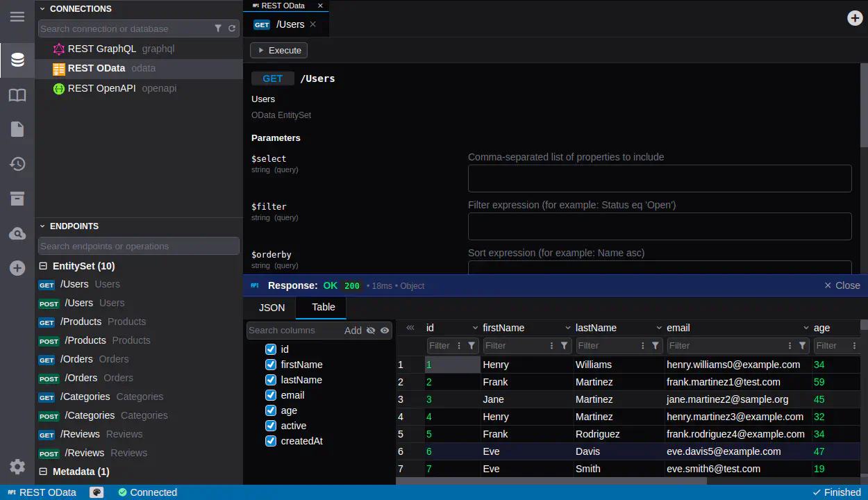
Task: Collapse the EntitySet (10) group
Action: click(43, 266)
